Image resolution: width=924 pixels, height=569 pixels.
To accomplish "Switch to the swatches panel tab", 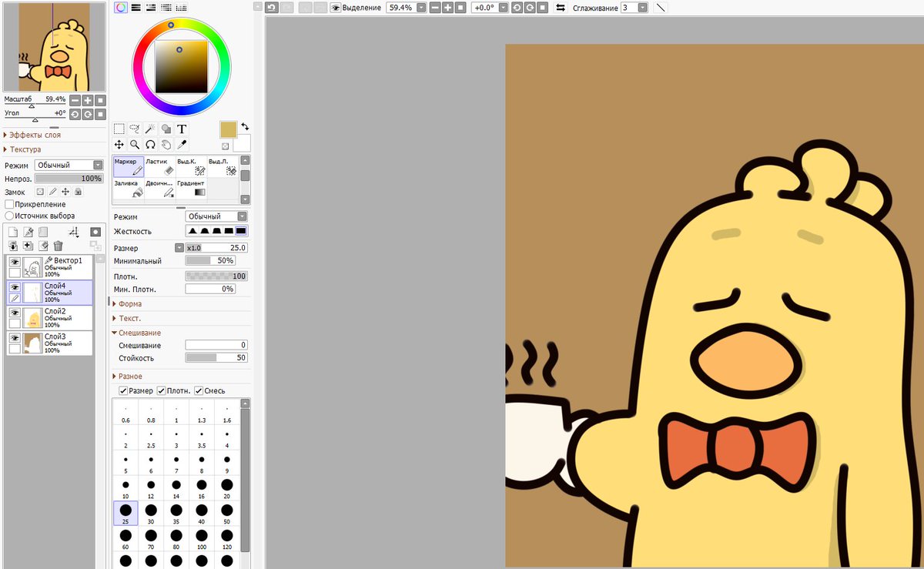I will click(182, 7).
